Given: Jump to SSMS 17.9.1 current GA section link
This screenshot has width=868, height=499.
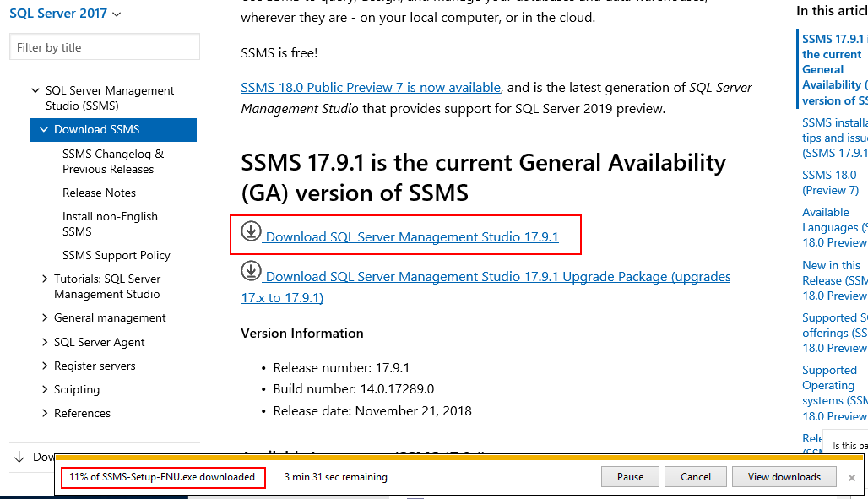Looking at the screenshot, I should [x=835, y=70].
